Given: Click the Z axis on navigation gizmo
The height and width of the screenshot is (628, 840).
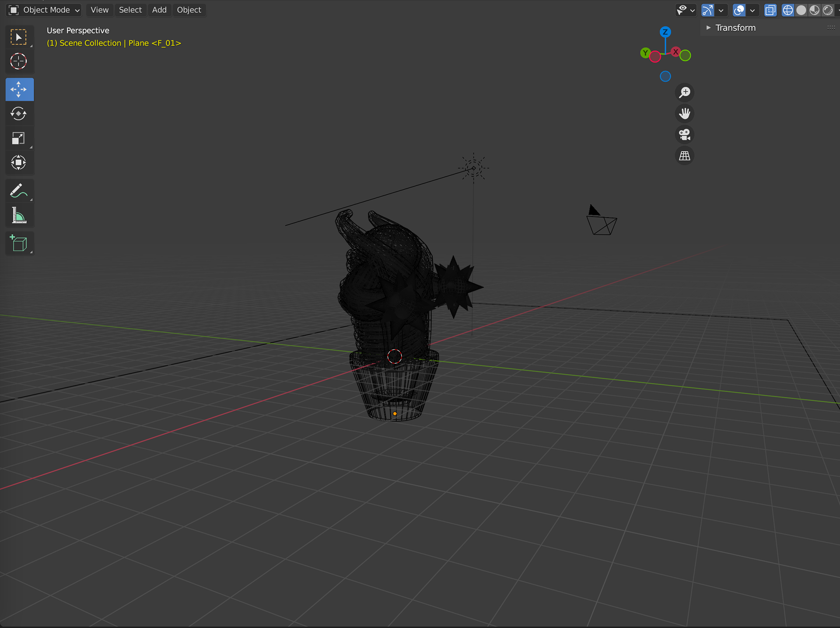Looking at the screenshot, I should coord(665,32).
